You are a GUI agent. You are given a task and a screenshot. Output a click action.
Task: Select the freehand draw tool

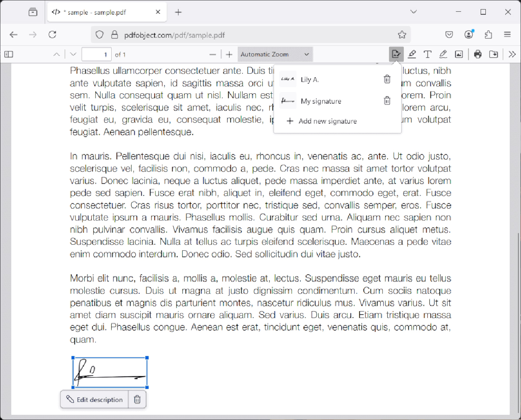tap(443, 54)
